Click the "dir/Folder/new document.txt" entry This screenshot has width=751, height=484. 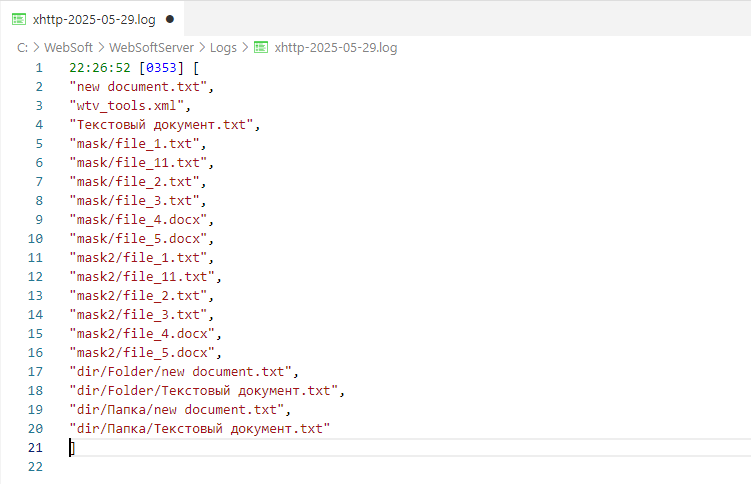(181, 371)
